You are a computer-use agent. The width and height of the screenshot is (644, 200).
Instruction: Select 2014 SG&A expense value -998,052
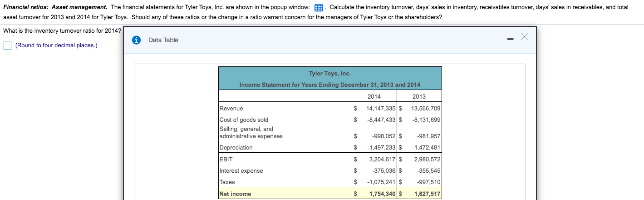point(384,136)
